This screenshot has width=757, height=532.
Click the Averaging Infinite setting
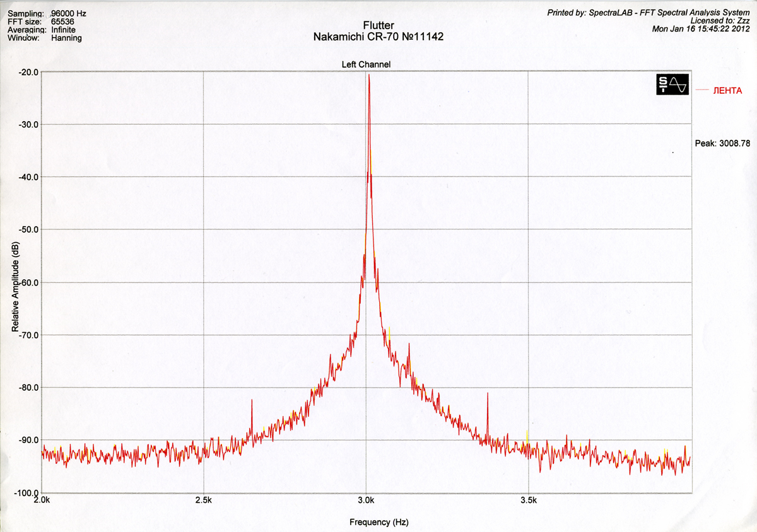click(x=63, y=30)
